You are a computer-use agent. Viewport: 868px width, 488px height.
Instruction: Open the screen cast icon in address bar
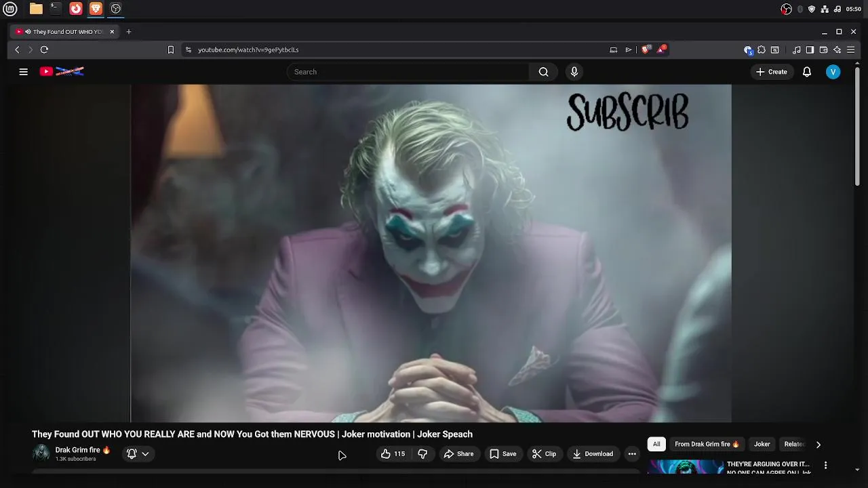pos(614,49)
